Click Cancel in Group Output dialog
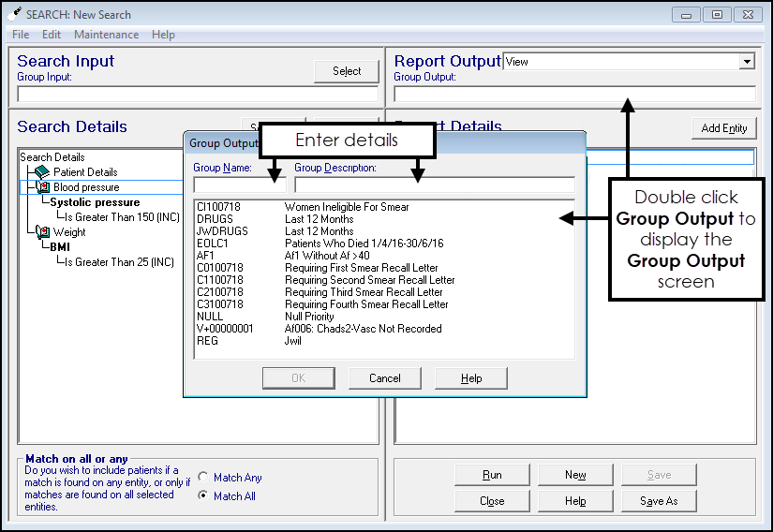This screenshot has height=532, width=773. pyautogui.click(x=384, y=378)
